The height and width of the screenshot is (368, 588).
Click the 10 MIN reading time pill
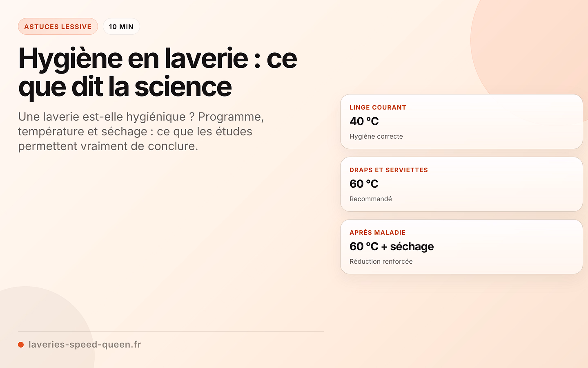(121, 27)
